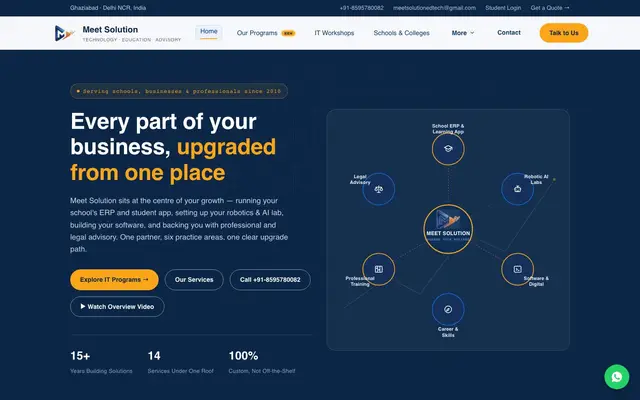
Task: Click the Meet Solution logo icon
Action: (64, 33)
